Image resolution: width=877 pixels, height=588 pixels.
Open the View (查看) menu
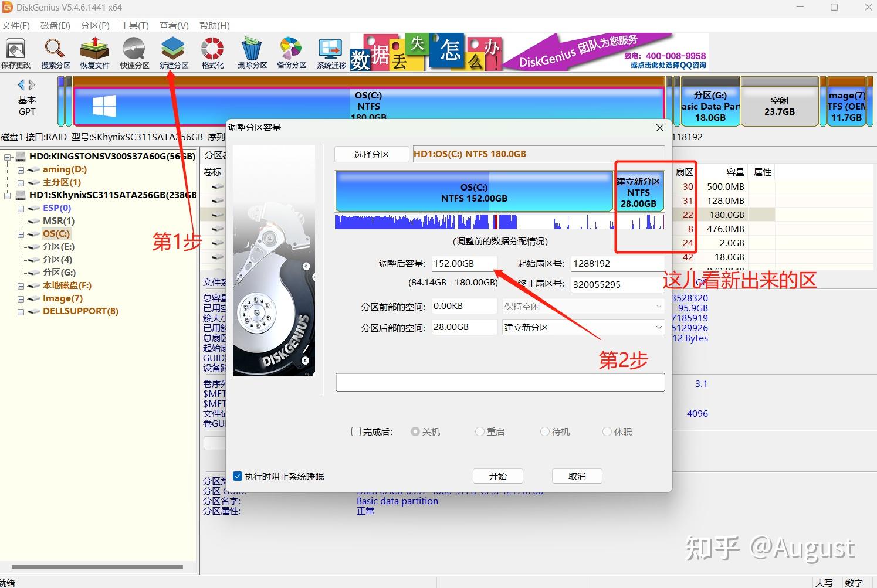click(174, 25)
